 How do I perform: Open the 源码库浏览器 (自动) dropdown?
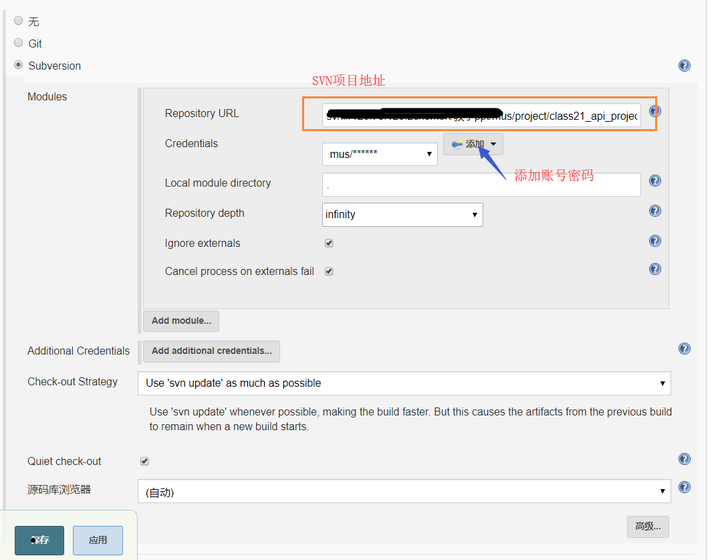(x=404, y=492)
